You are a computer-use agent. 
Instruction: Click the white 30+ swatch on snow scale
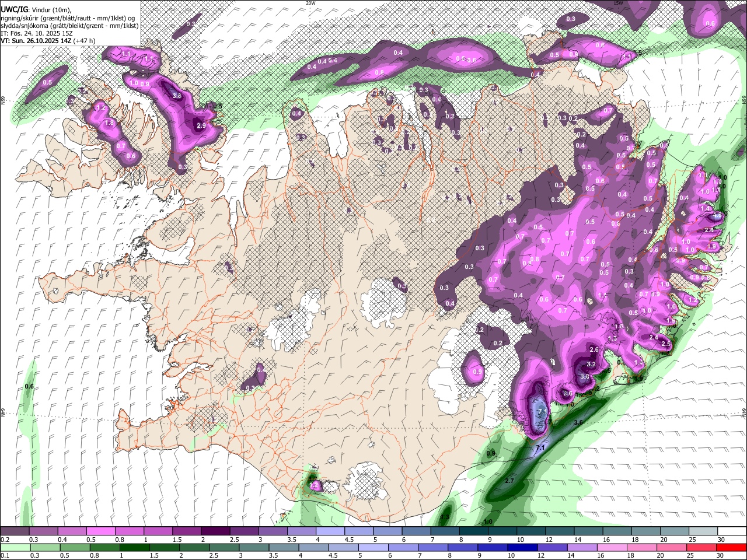pos(732,531)
